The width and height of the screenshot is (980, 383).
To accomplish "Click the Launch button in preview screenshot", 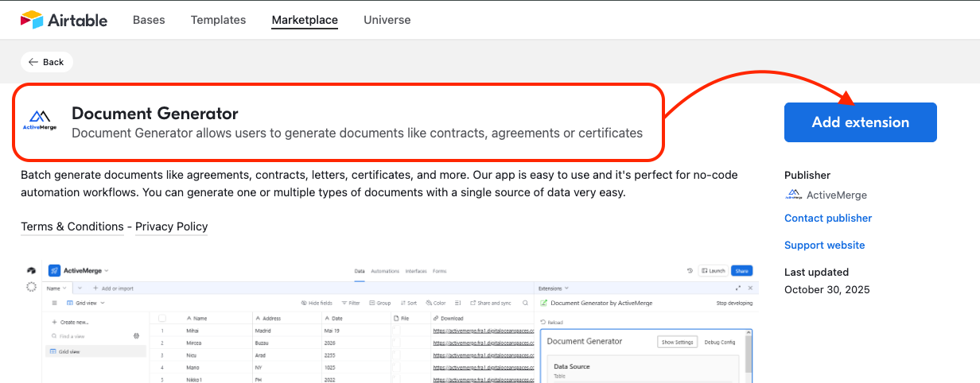I will coord(713,271).
